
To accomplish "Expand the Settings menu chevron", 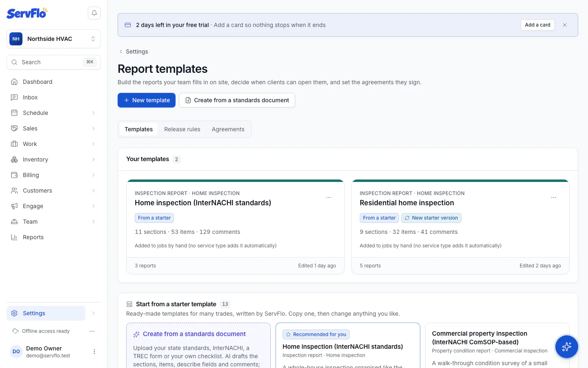I will (x=94, y=313).
